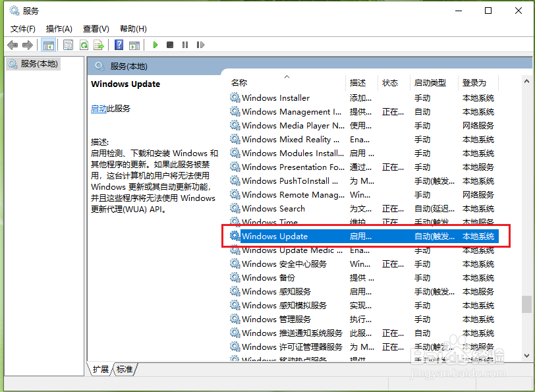Viewport: 535px width, 392px height.
Task: Click the Restart Service icon
Action: [x=200, y=45]
